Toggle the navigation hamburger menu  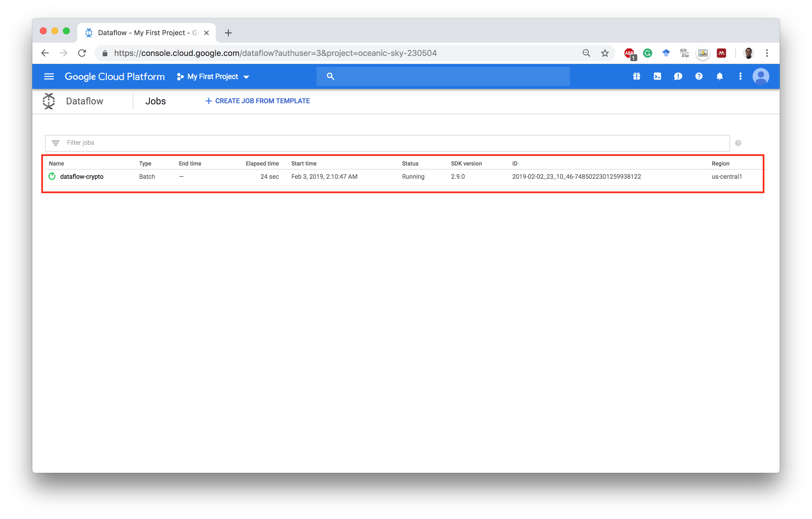49,76
